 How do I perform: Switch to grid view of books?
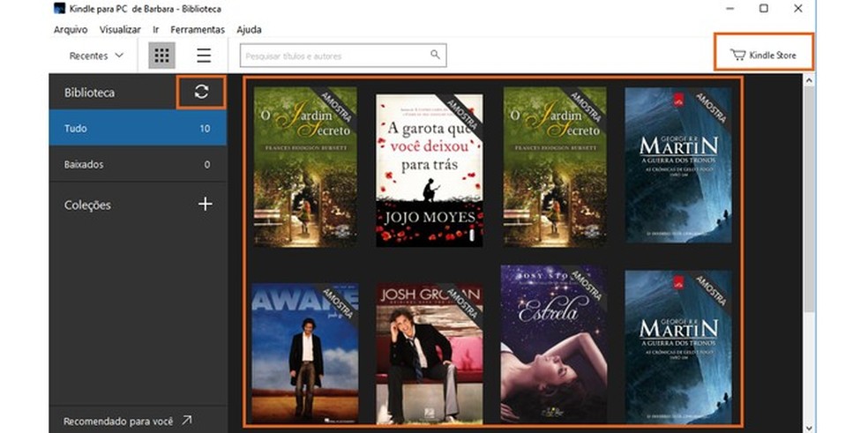pyautogui.click(x=161, y=56)
